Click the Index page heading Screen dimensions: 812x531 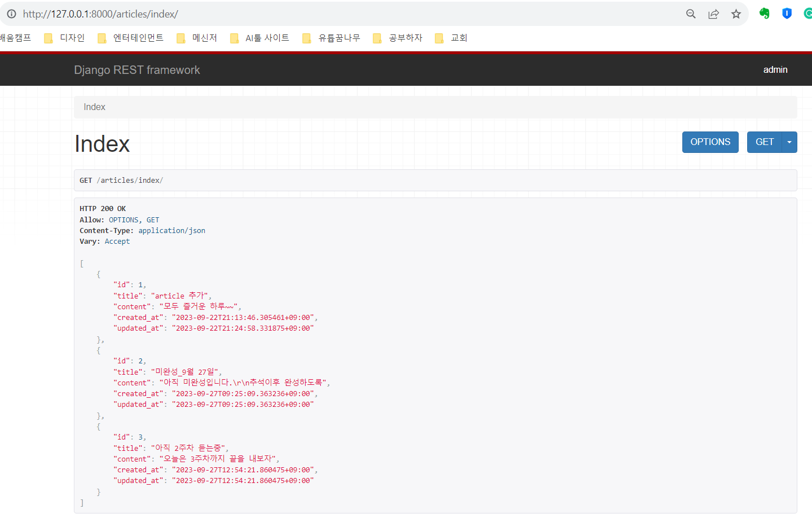[x=102, y=144]
